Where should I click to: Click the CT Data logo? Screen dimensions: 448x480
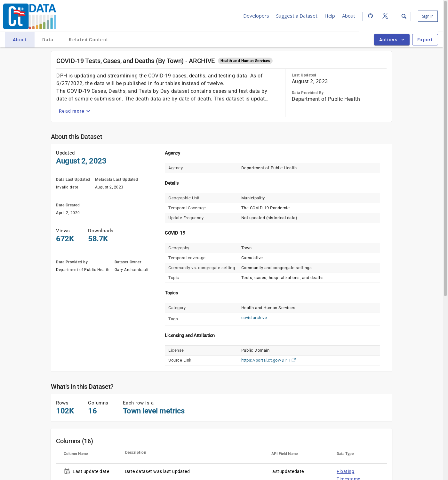click(x=30, y=16)
